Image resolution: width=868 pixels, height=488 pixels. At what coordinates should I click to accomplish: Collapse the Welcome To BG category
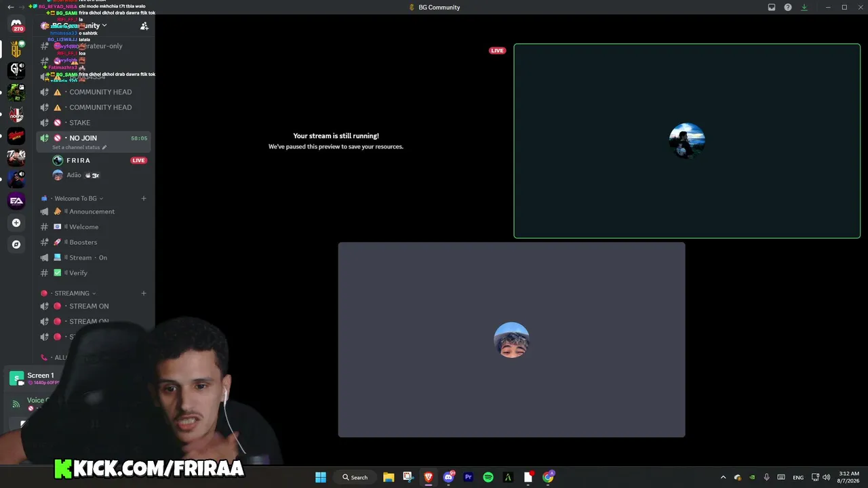[x=75, y=199]
